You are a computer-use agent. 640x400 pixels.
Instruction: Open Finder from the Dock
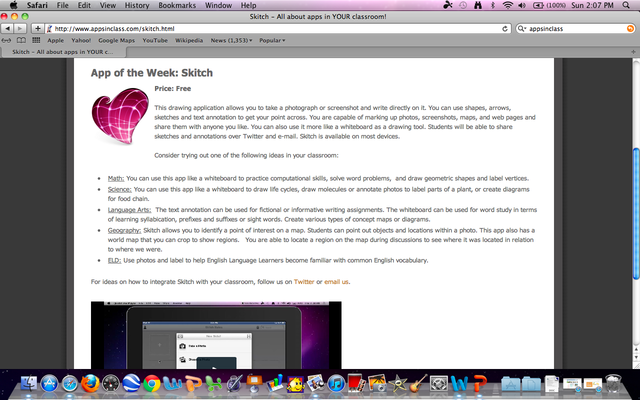pyautogui.click(x=29, y=384)
